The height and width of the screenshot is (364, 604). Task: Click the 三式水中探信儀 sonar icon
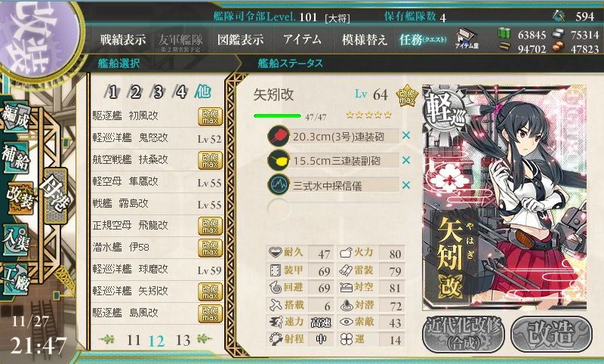[x=278, y=185]
